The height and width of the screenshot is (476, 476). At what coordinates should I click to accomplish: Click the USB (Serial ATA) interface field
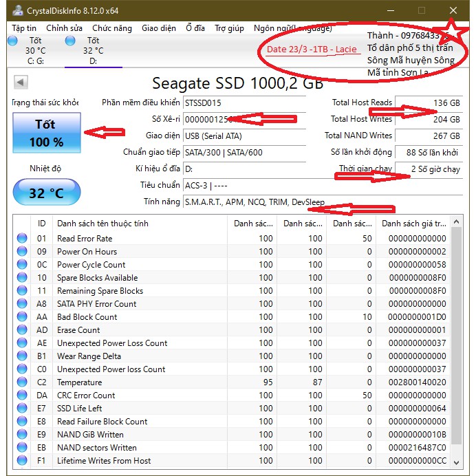click(x=244, y=136)
